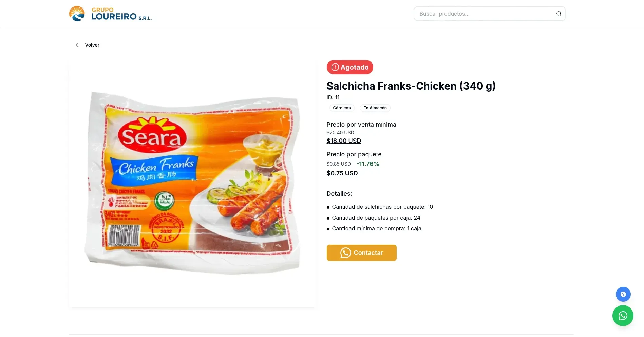Select the En Almacén tag

[375, 108]
